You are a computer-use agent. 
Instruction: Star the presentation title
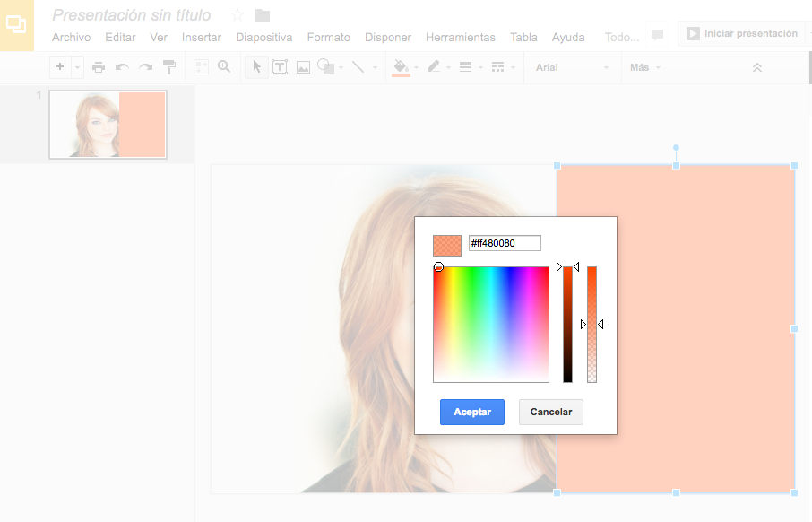238,14
